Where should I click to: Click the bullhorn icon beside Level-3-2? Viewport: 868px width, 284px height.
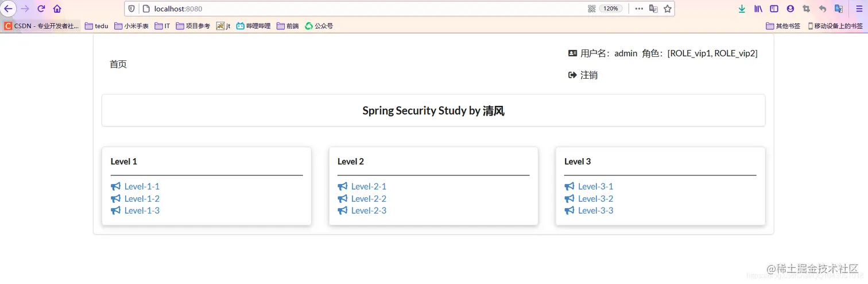(569, 198)
